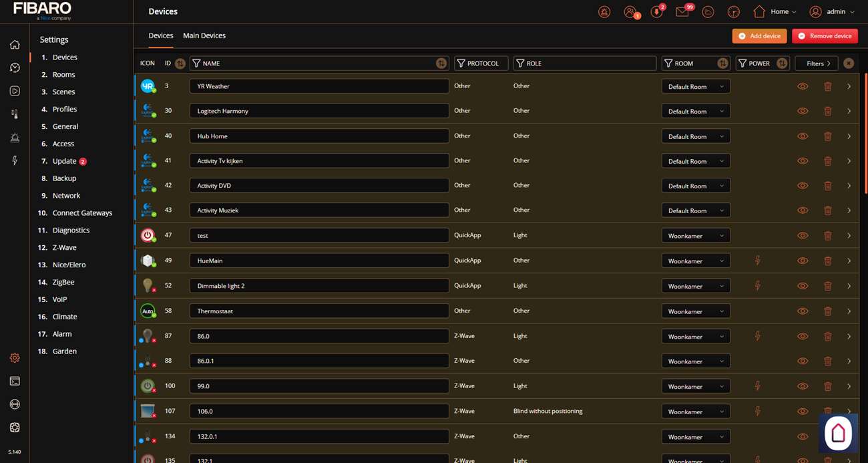
Task: Click the Remove device button
Action: pos(825,36)
